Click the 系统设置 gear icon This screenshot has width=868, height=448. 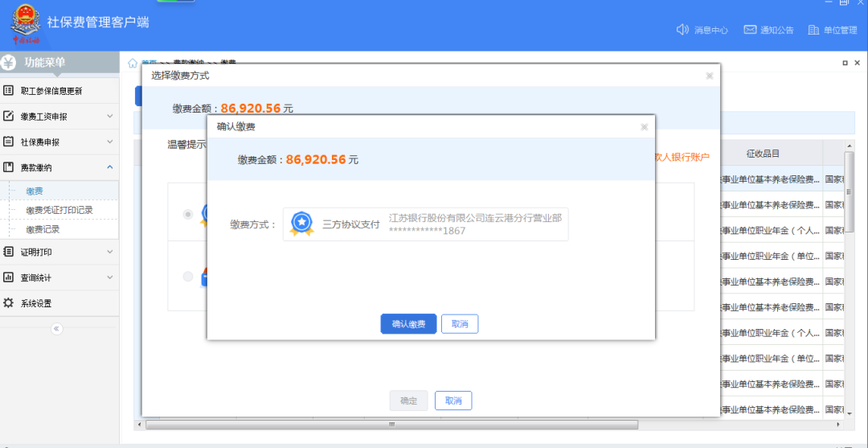click(8, 303)
